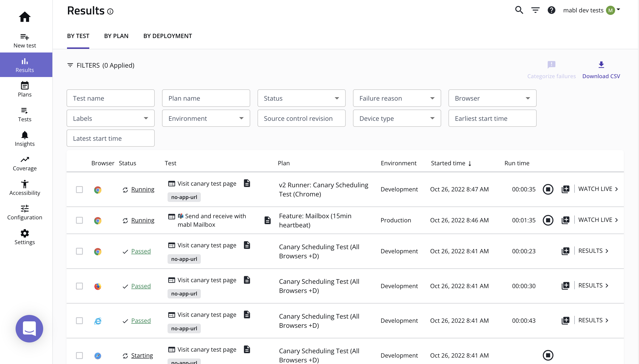Click the Test name filter field
The width and height of the screenshot is (639, 364).
(110, 98)
